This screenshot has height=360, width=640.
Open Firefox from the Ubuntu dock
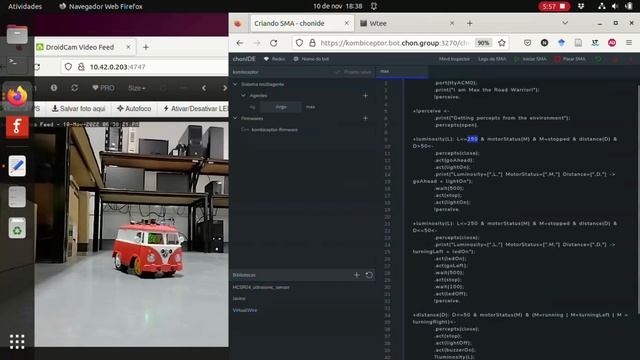click(x=17, y=96)
